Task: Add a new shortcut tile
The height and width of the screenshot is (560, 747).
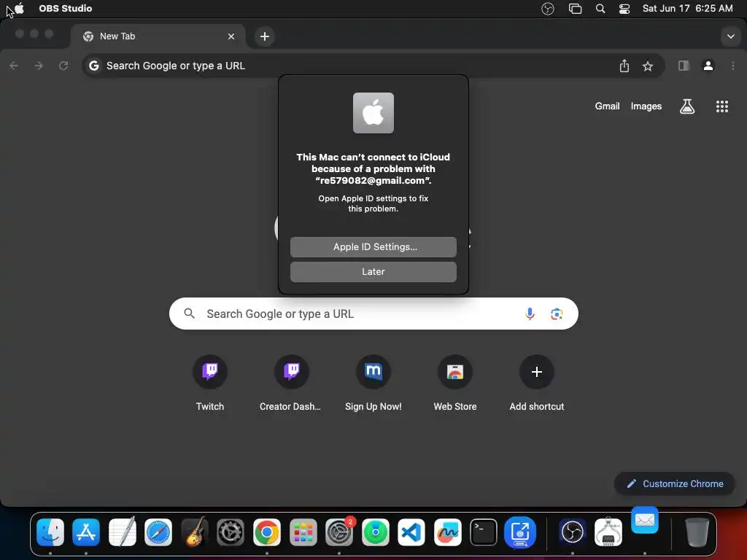Action: tap(537, 384)
